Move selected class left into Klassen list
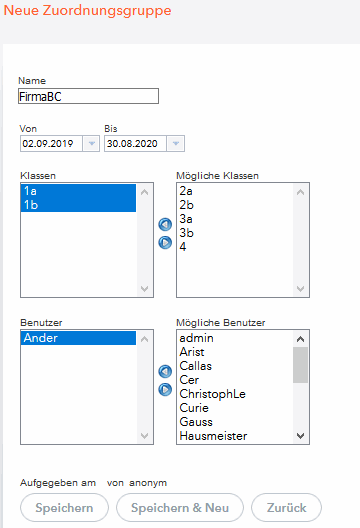Screen dimensions: 360x528 tap(165, 225)
